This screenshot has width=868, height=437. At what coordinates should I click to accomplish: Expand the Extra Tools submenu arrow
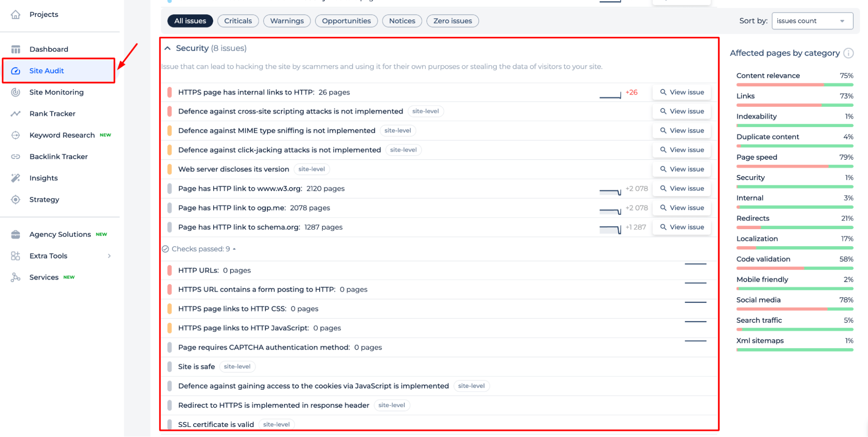[x=109, y=256]
